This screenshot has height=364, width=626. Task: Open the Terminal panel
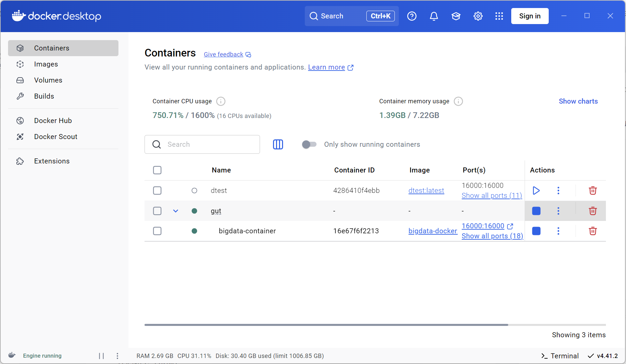click(x=560, y=356)
